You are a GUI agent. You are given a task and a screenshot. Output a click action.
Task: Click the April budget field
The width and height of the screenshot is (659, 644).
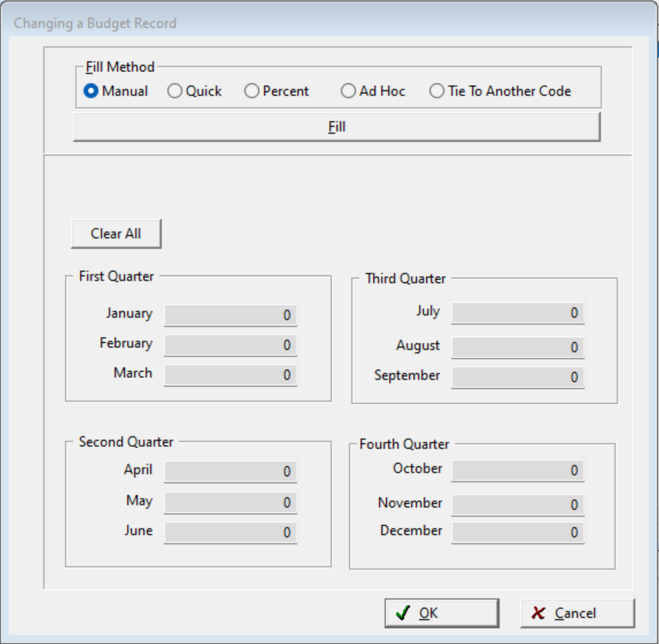[x=230, y=472]
